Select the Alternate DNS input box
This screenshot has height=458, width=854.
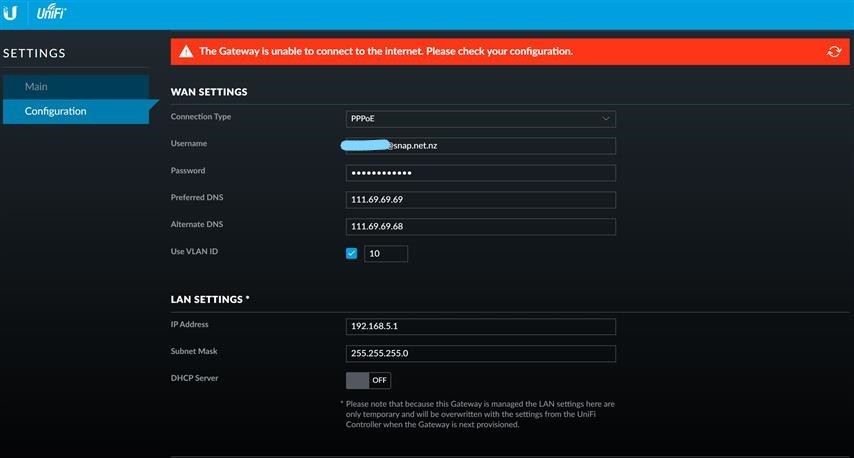point(480,226)
